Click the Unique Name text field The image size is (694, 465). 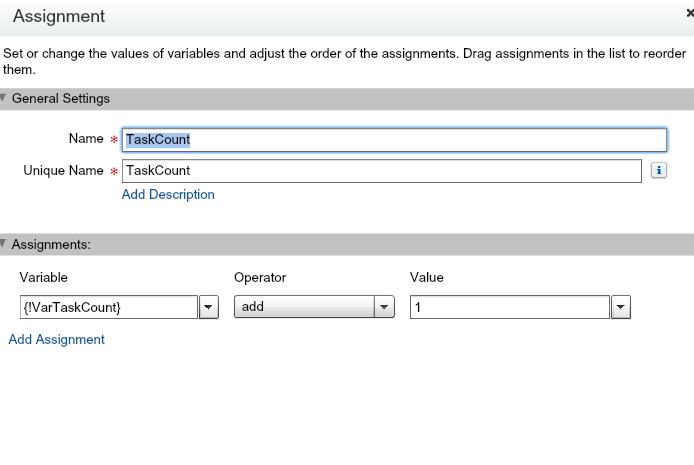(x=381, y=171)
